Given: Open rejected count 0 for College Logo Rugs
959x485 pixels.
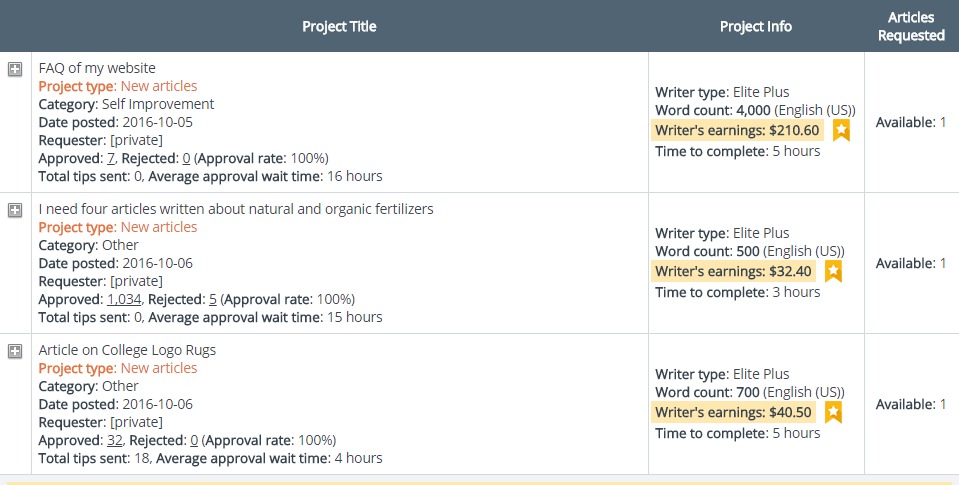Looking at the screenshot, I should [194, 440].
